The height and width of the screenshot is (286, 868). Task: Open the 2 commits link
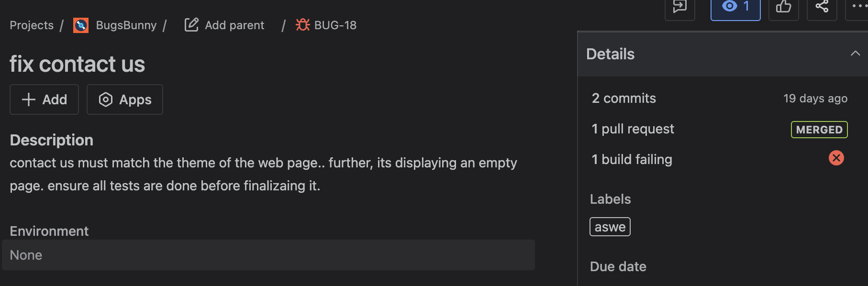pos(623,99)
